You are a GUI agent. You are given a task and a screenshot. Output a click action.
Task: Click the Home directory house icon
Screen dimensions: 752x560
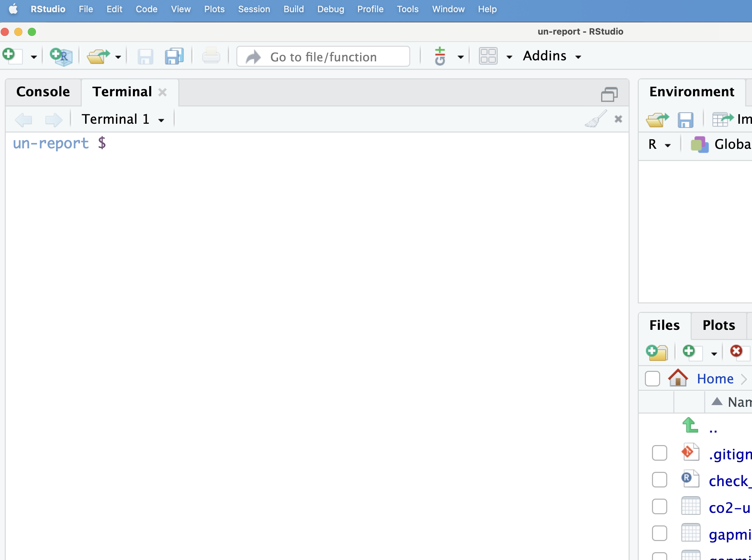coord(678,378)
